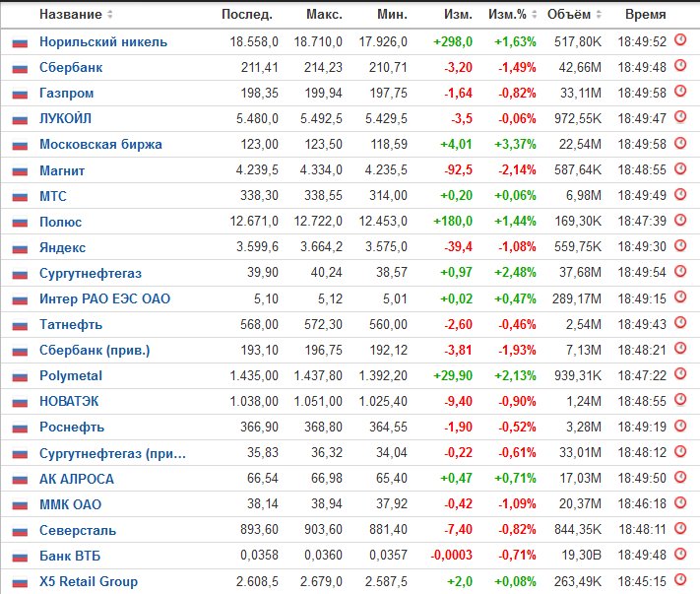This screenshot has width=700, height=594.
Task: Open the НОВАТЭК stock link
Action: (69, 402)
